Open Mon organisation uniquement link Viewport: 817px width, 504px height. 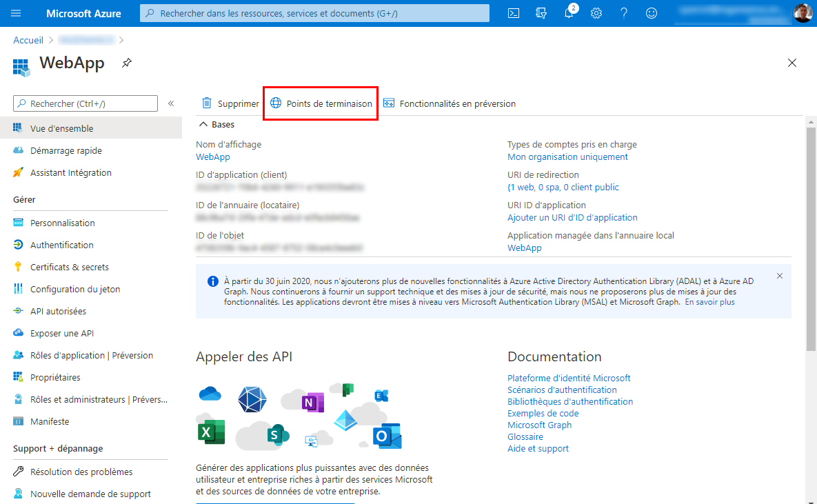click(x=567, y=157)
